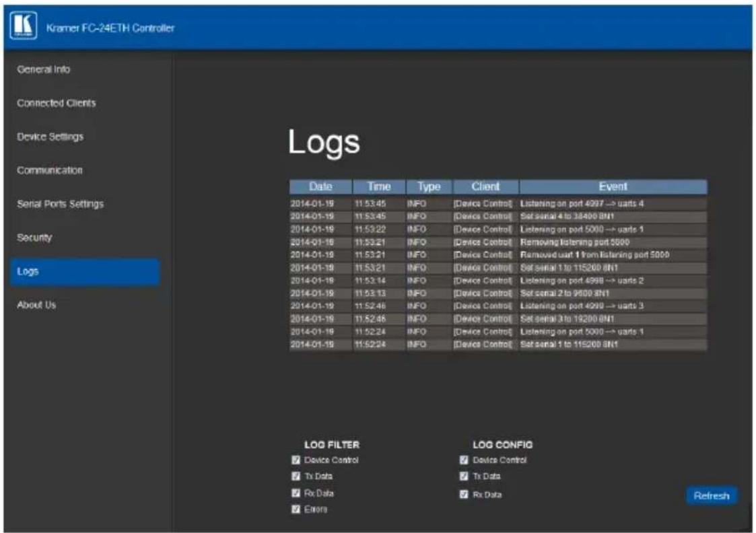Toggle Log Filter Device Control checkbox
The image size is (756, 533).
tap(296, 460)
